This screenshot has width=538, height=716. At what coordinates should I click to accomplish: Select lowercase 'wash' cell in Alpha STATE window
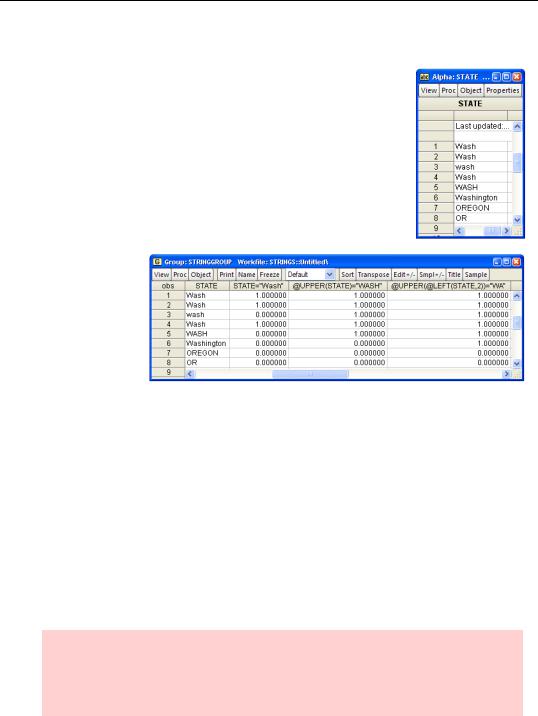480,167
